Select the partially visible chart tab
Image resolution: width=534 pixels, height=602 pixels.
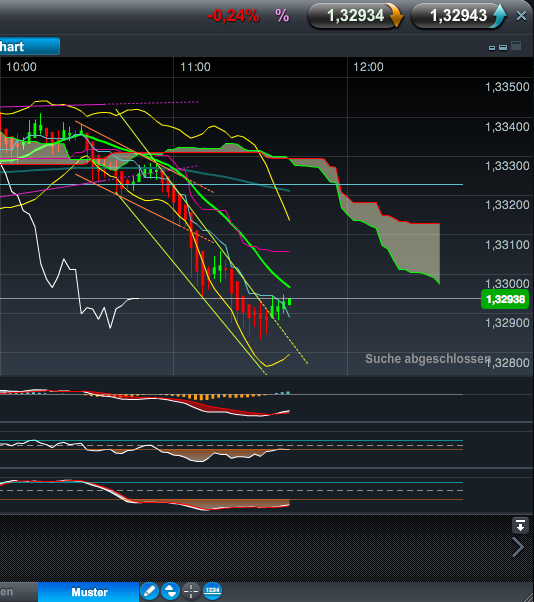click(x=30, y=46)
